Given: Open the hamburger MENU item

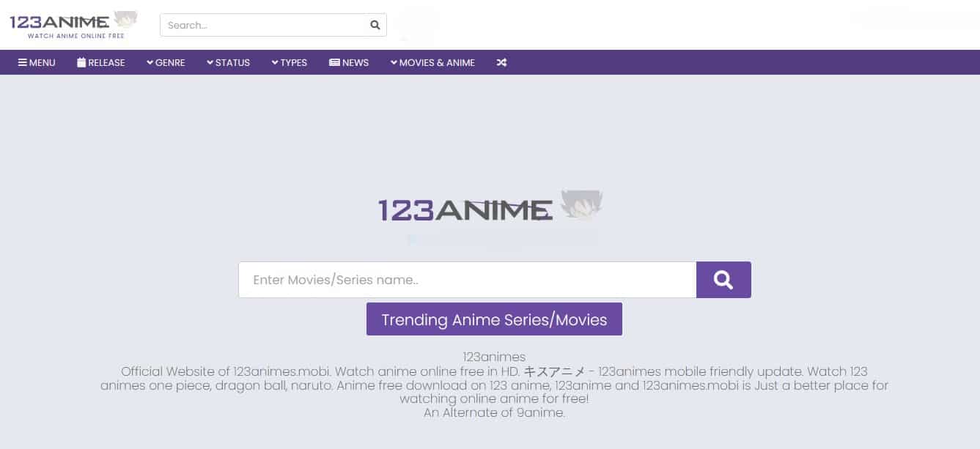Looking at the screenshot, I should [x=37, y=62].
